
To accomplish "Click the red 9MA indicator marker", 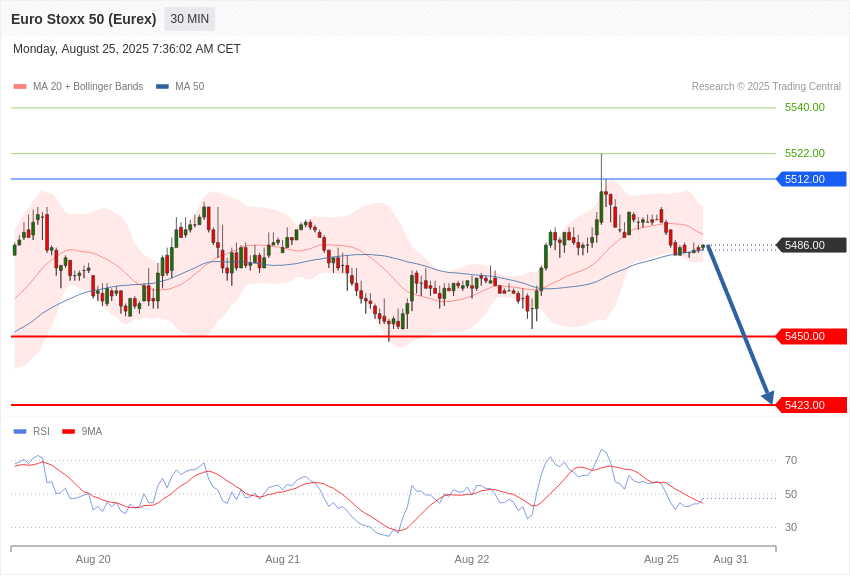I will (x=67, y=431).
